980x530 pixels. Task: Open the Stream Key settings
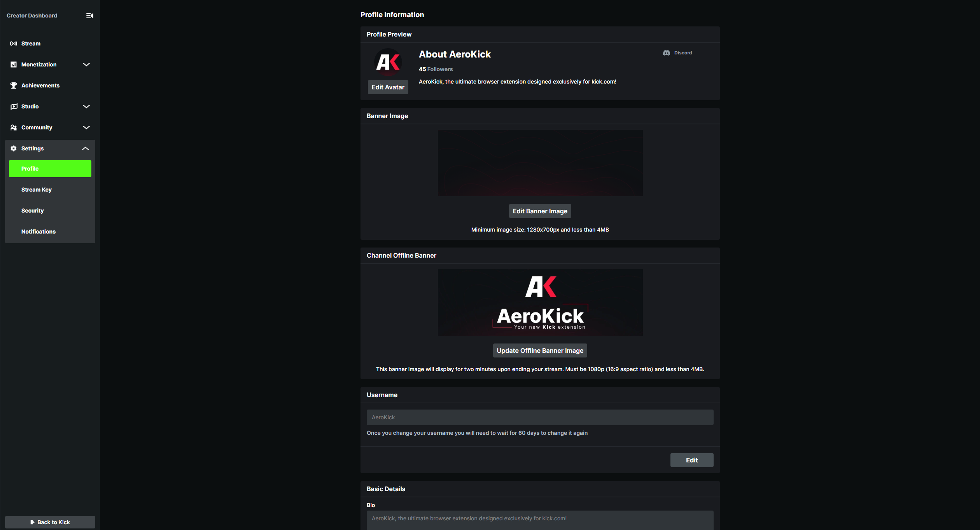pos(50,190)
